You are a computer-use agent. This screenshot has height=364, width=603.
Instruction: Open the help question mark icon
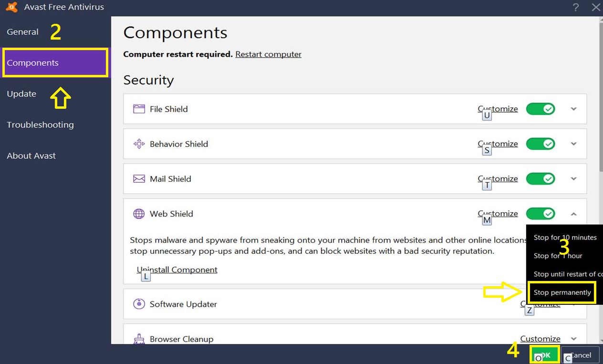click(576, 7)
